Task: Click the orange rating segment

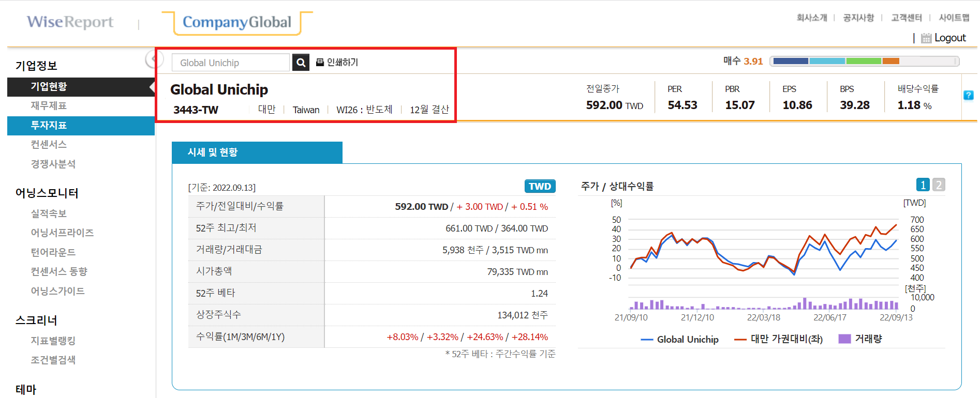Action: [x=890, y=61]
